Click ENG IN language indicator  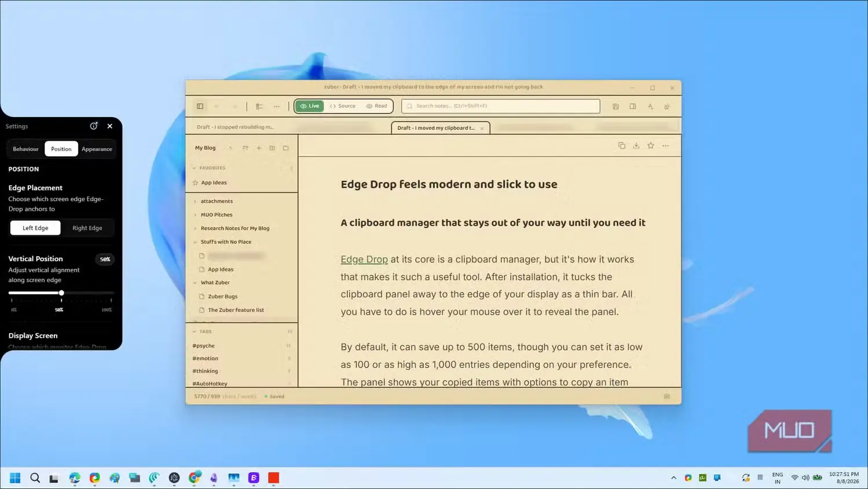point(778,478)
